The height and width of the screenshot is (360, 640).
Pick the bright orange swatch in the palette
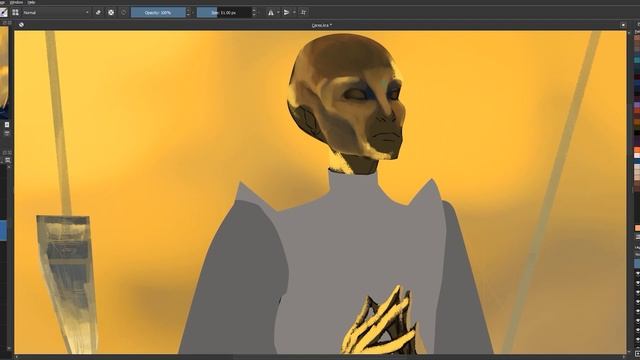(637, 150)
